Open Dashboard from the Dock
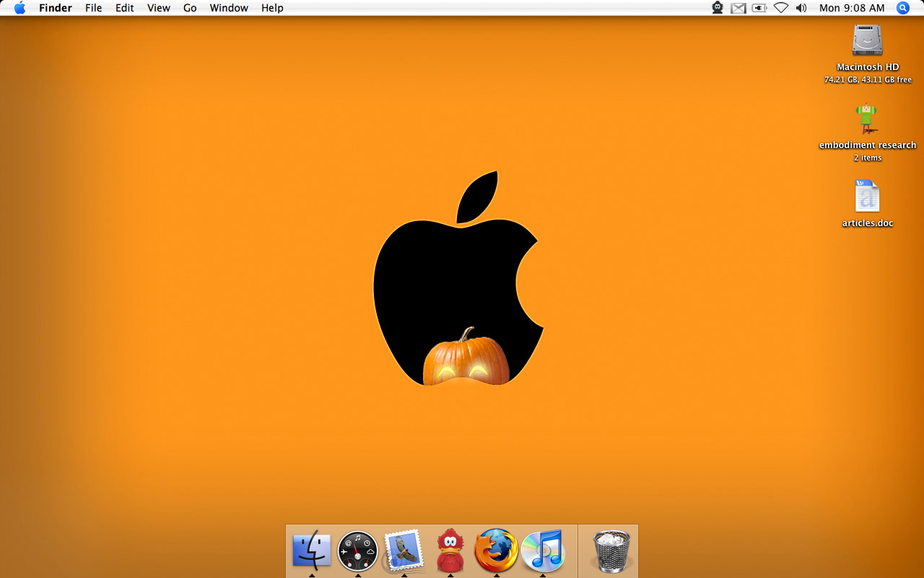The width and height of the screenshot is (924, 578). 358,551
